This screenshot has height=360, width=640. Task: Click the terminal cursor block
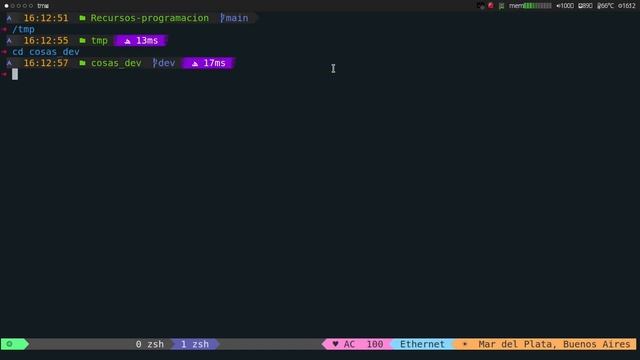15,74
